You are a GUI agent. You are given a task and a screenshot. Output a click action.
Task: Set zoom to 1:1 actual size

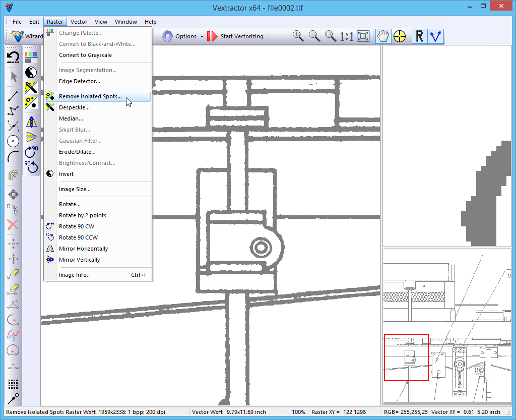(347, 36)
